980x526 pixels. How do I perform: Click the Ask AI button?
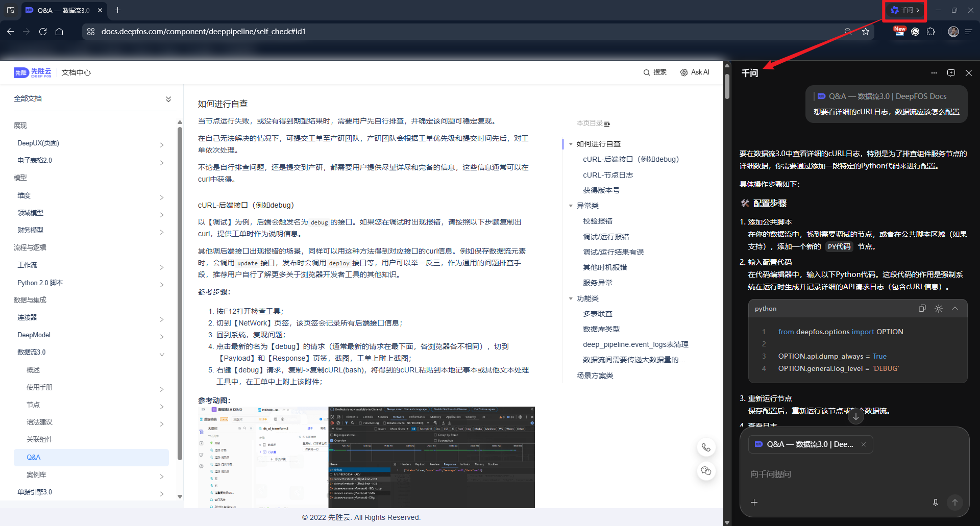[x=695, y=72]
